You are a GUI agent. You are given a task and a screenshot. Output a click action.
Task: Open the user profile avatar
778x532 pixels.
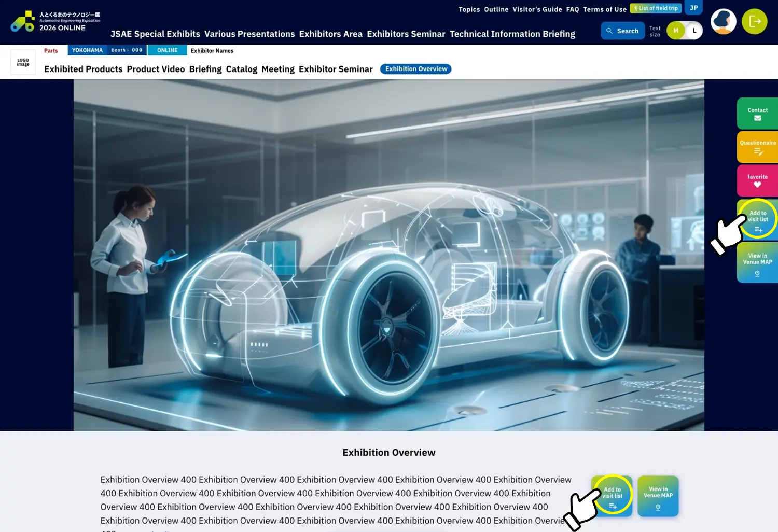723,22
